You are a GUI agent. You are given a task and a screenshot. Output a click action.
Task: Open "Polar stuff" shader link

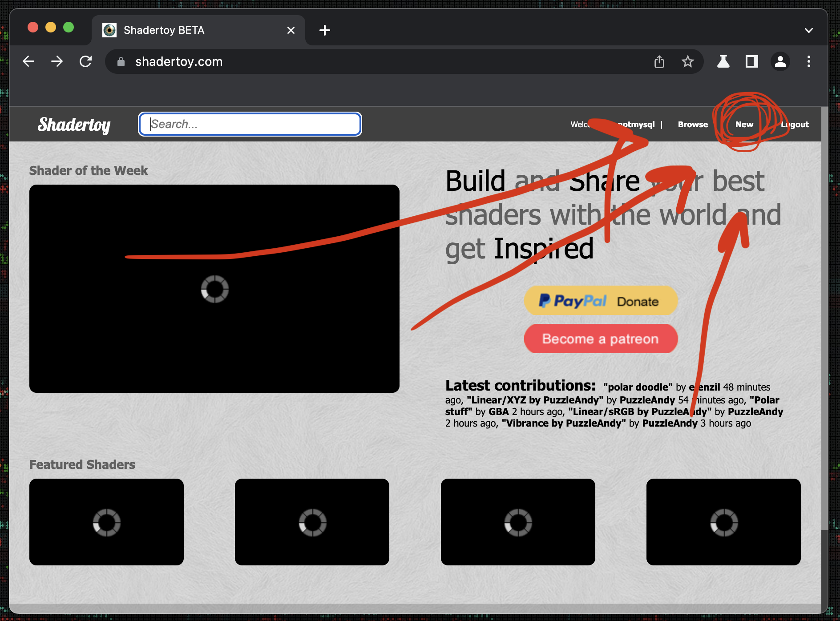click(x=612, y=406)
